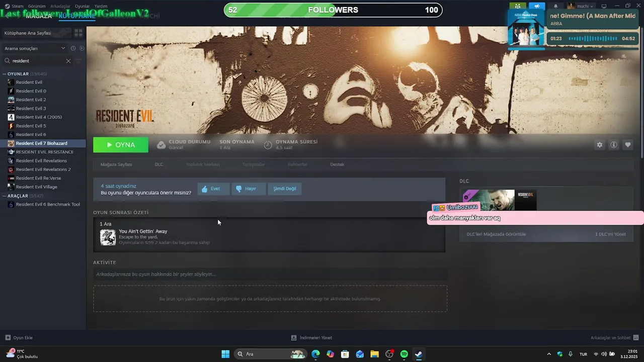Viewport: 644px width, 362px height.
Task: Open File Explorer from the taskbar
Action: 374,354
